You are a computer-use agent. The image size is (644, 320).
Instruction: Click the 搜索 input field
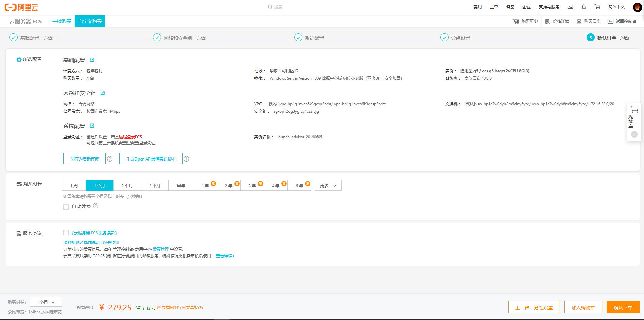tap(278, 7)
